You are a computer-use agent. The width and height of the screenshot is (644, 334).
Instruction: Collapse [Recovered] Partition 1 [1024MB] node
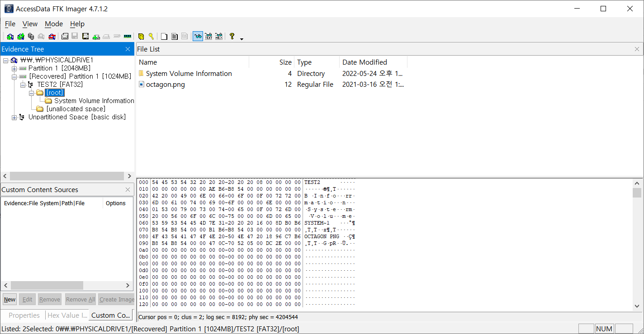coord(14,76)
